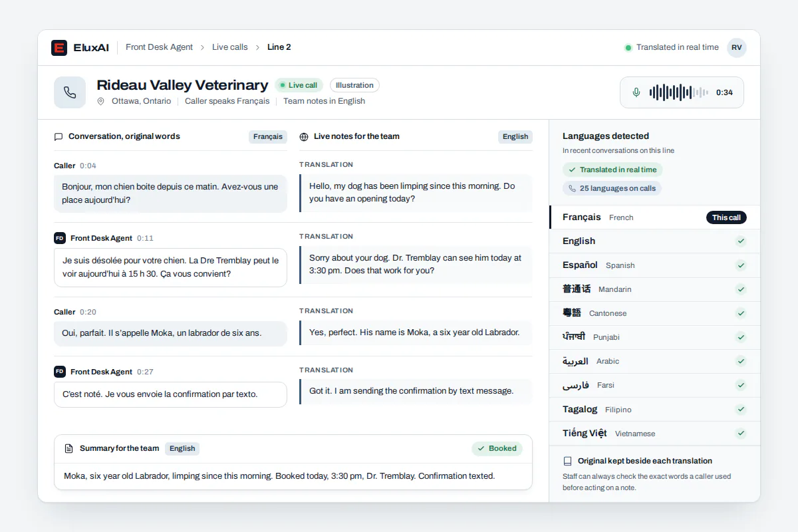This screenshot has height=532, width=798.
Task: Click the globe icon by Live notes
Action: coord(304,136)
